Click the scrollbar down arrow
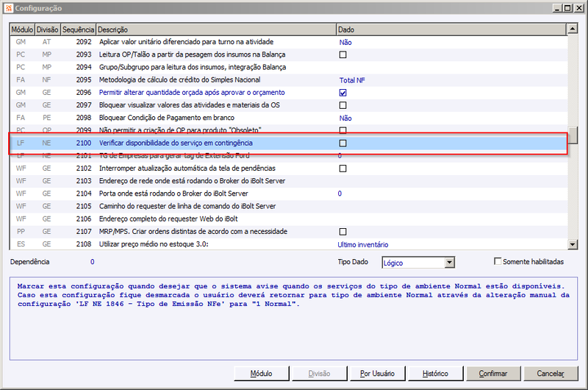This screenshot has width=588, height=390. click(x=573, y=245)
